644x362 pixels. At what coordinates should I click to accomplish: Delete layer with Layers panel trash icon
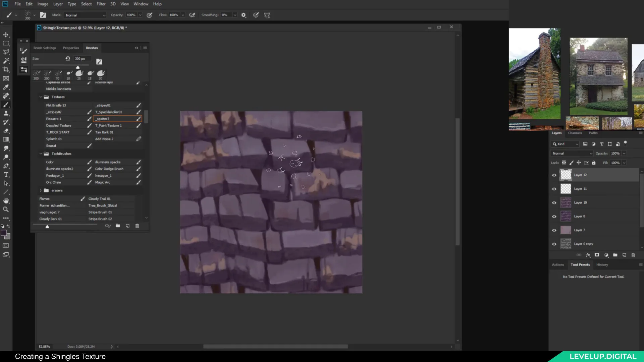click(633, 255)
